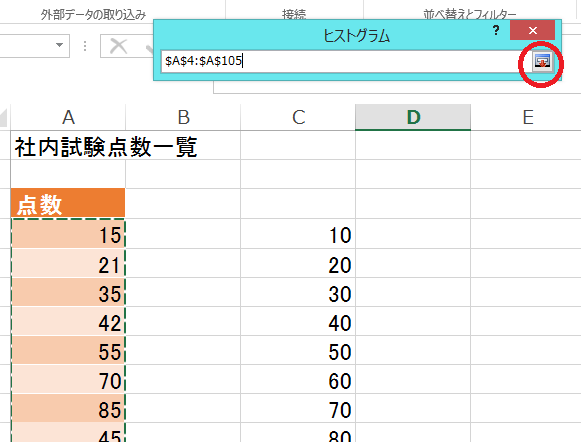Click the 点数 header cell

[68, 203]
